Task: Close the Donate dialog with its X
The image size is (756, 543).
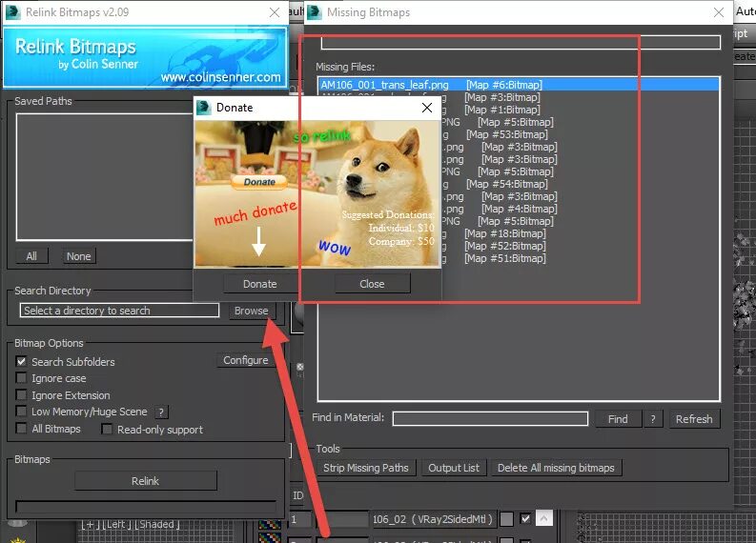Action: coord(427,108)
